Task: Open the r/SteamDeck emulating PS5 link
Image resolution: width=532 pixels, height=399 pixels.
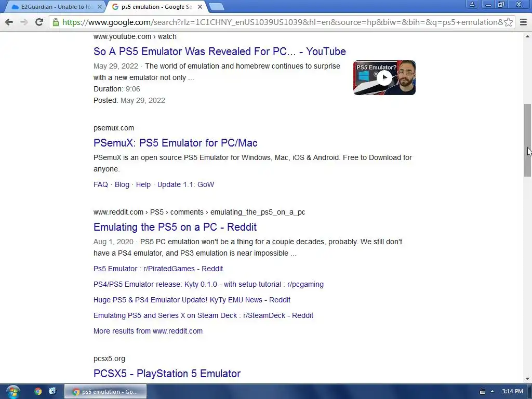Action: coord(203,315)
